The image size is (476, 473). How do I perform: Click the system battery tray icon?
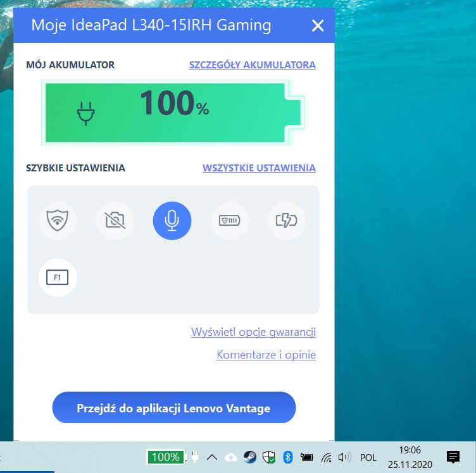(306, 457)
